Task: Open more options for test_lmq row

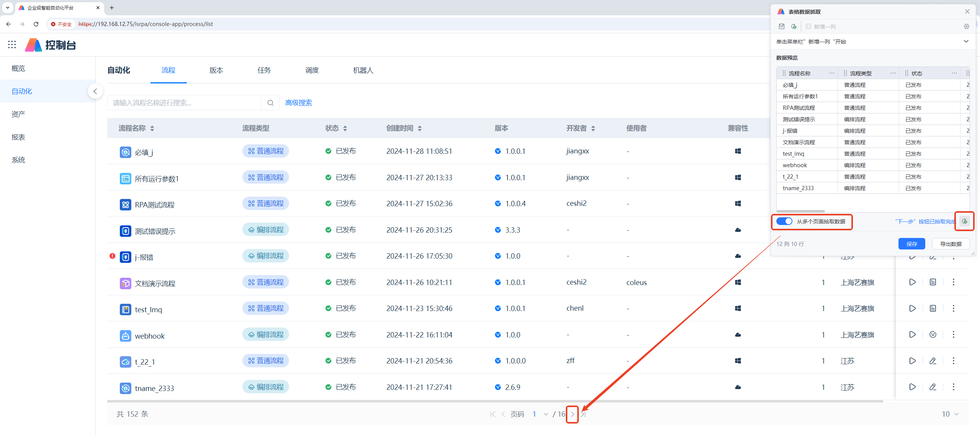Action: click(954, 308)
